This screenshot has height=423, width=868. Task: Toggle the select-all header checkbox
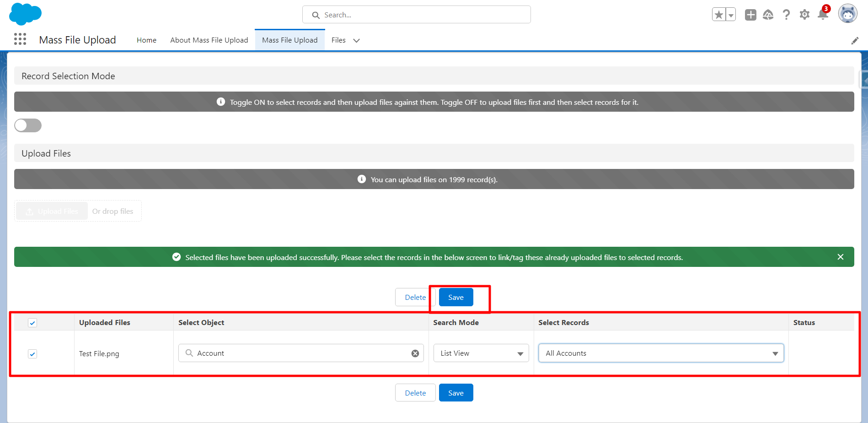point(32,323)
